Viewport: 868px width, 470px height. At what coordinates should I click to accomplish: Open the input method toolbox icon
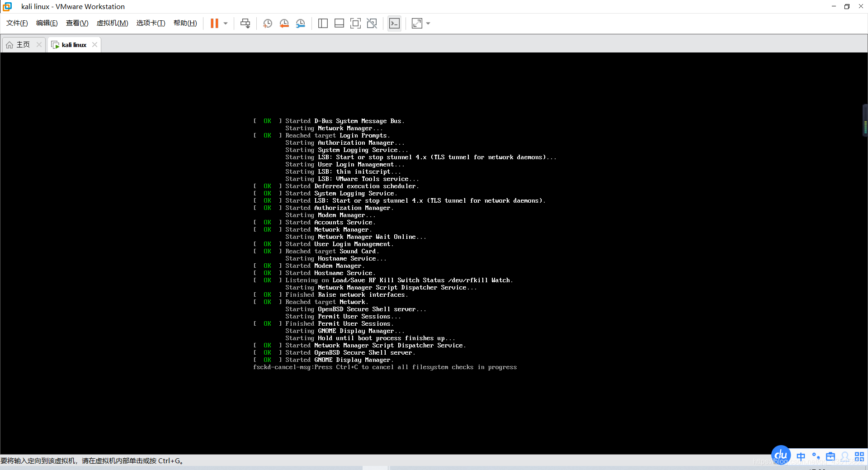pyautogui.click(x=830, y=456)
